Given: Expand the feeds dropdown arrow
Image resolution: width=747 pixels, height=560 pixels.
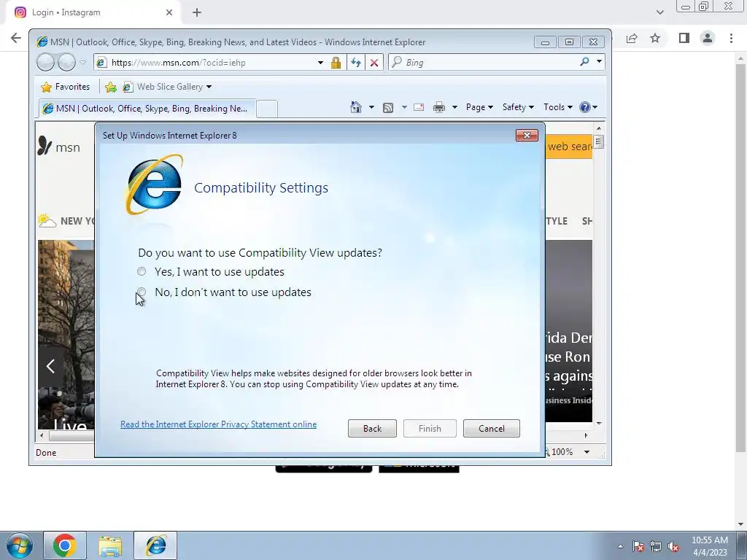Looking at the screenshot, I should pos(404,107).
